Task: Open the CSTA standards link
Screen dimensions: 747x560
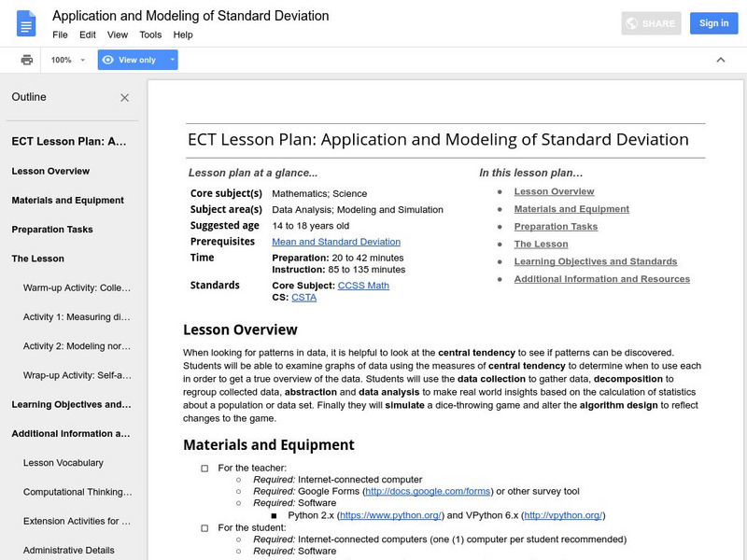Action: tap(303, 298)
